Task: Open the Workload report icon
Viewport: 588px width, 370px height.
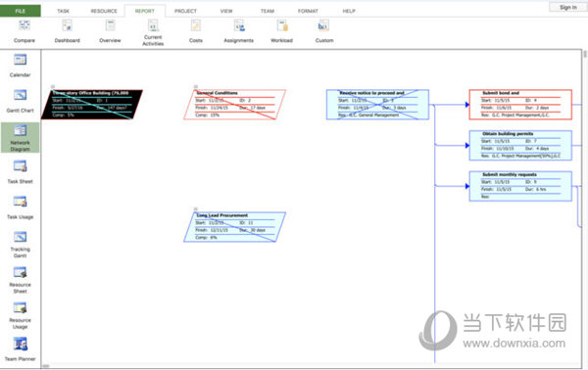Action: [x=282, y=25]
